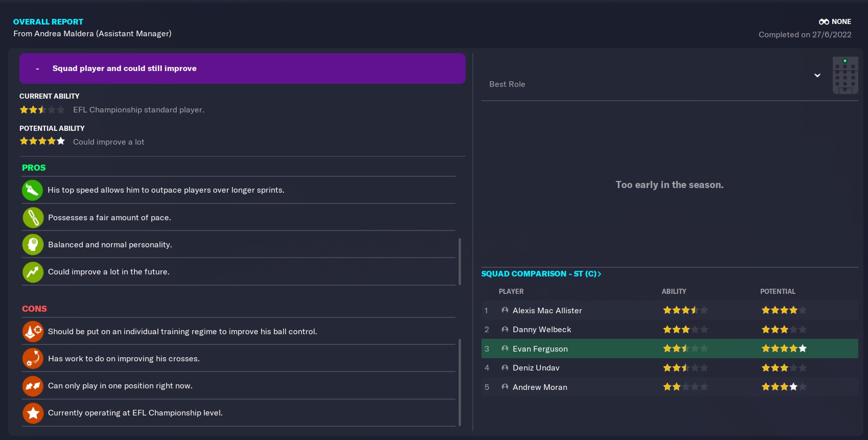The image size is (868, 440).
Task: Click Deniz Undav's potential stars
Action: pos(784,368)
